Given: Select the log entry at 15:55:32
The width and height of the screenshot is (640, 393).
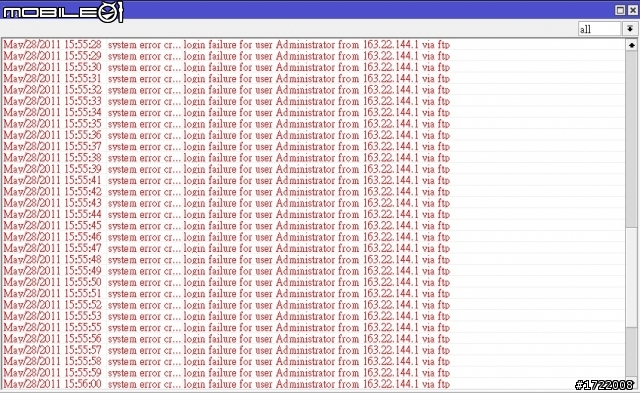Looking at the screenshot, I should coord(313,90).
